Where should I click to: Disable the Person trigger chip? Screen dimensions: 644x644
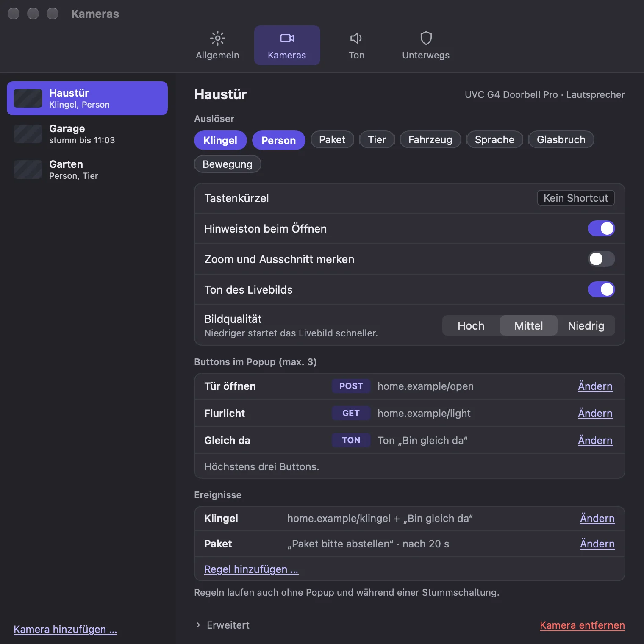tap(278, 140)
